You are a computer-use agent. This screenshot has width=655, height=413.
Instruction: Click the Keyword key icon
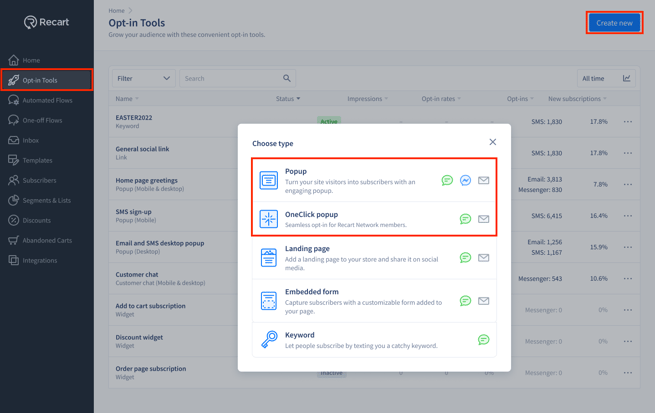pos(269,339)
